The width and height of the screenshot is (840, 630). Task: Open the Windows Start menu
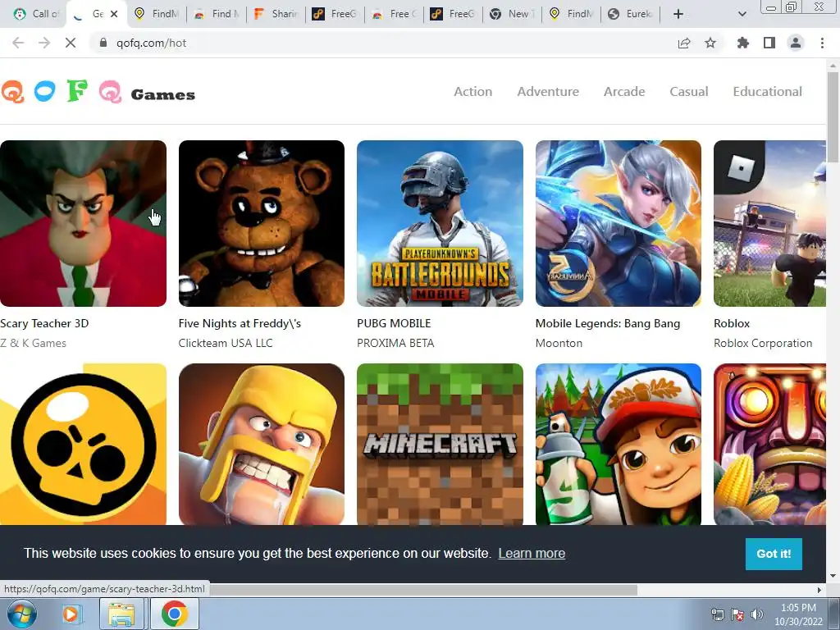pos(21,614)
